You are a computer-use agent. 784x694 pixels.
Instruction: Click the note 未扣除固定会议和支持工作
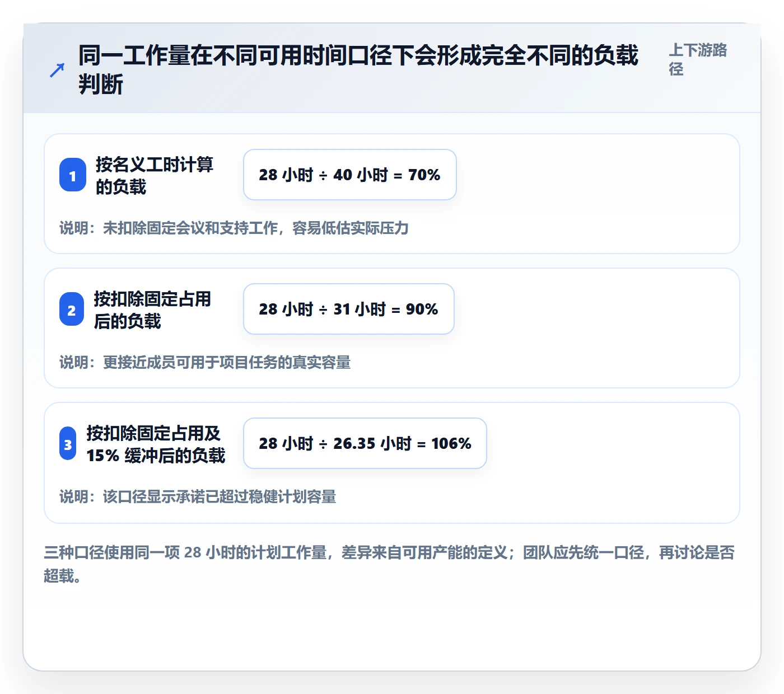click(234, 228)
